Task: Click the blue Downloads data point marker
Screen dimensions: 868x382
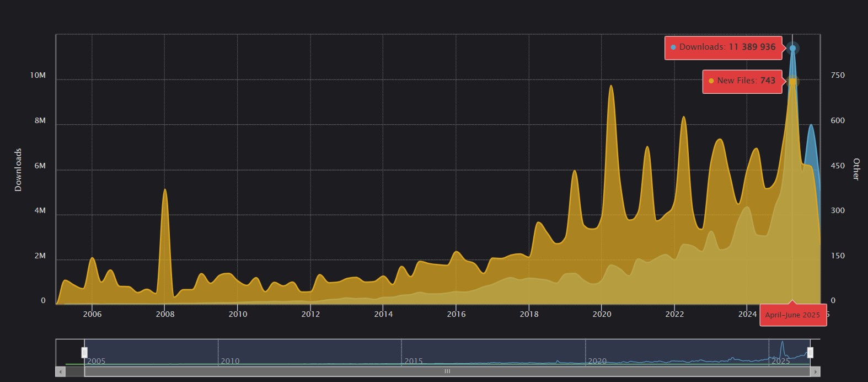Action: click(x=792, y=48)
